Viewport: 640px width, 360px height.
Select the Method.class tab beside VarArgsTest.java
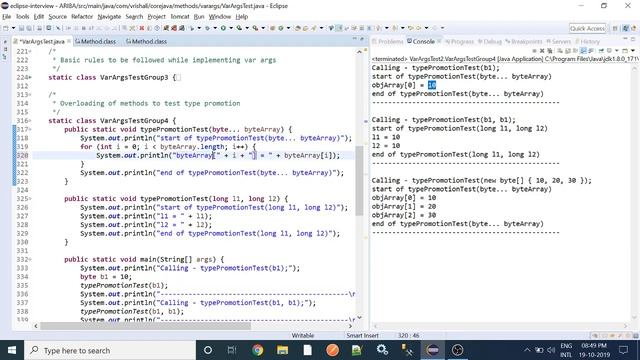tap(96, 41)
